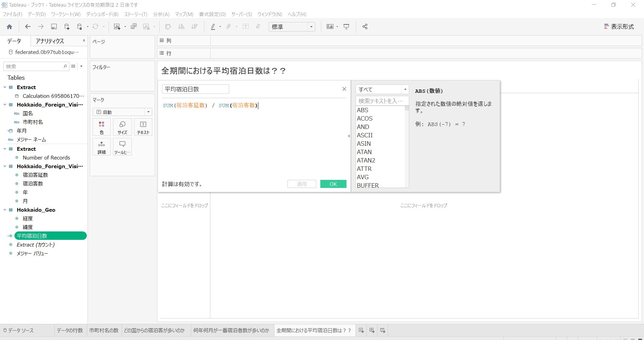Click the Color mark card button
644x340 pixels.
pos(102,127)
